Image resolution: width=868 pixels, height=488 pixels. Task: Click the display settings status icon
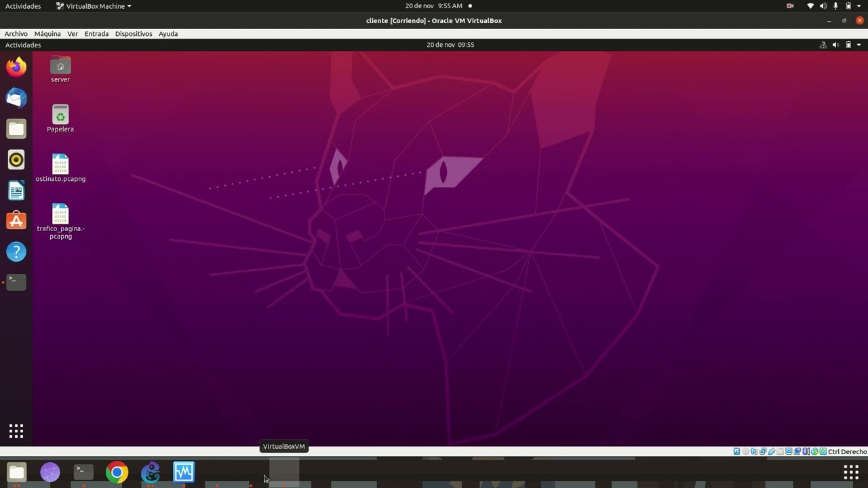tap(789, 451)
